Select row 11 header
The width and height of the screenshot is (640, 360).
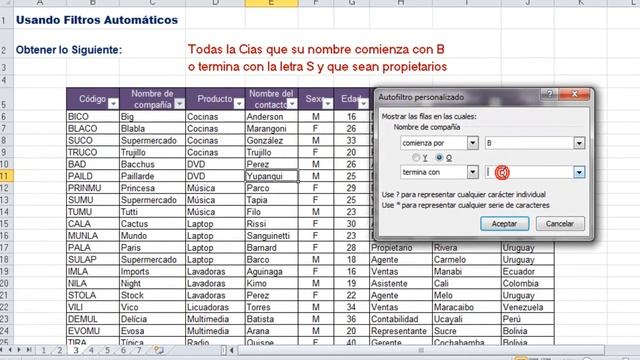pos(7,176)
